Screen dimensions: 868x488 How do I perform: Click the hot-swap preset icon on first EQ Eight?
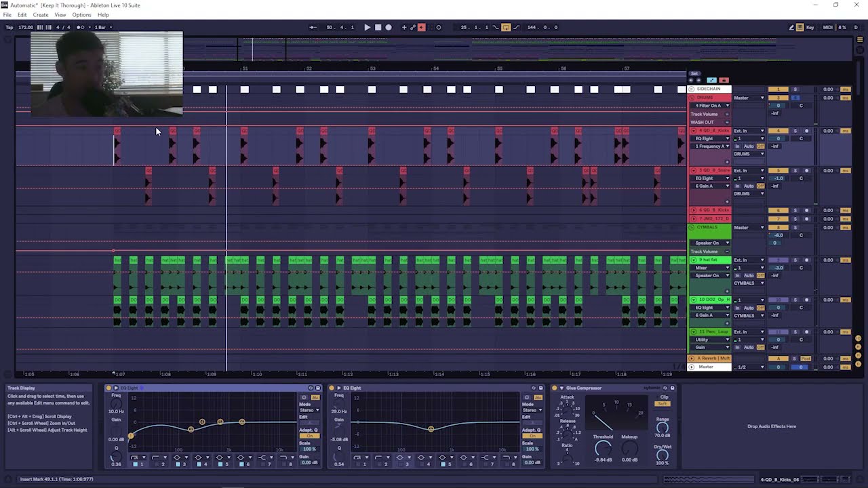311,388
